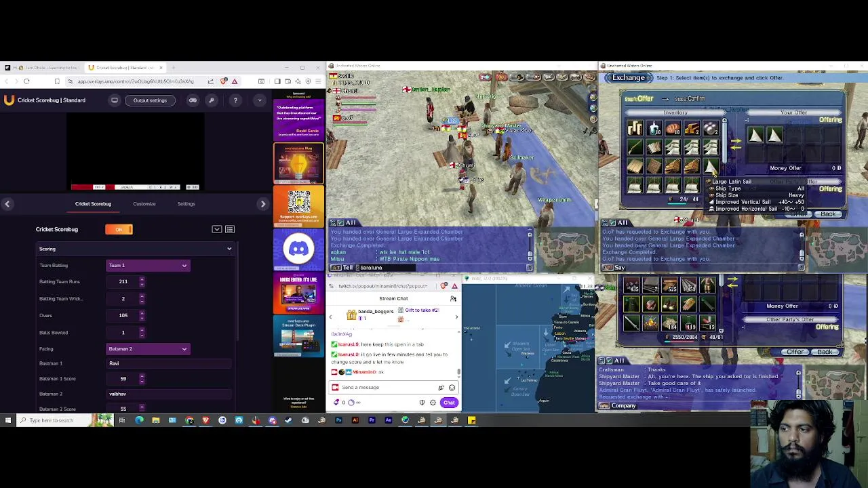868x488 pixels.
Task: Open chat settings gear icon
Action: pyautogui.click(x=433, y=403)
